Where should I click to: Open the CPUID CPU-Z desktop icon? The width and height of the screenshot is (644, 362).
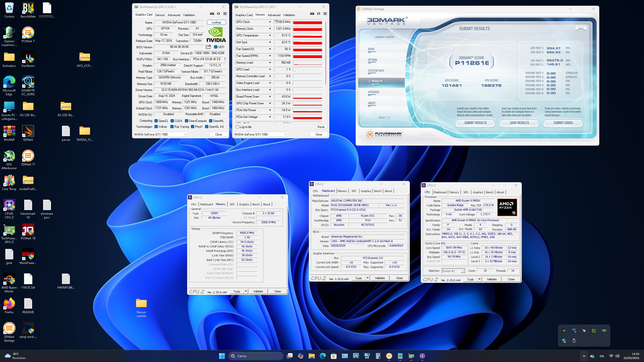pyautogui.click(x=9, y=209)
